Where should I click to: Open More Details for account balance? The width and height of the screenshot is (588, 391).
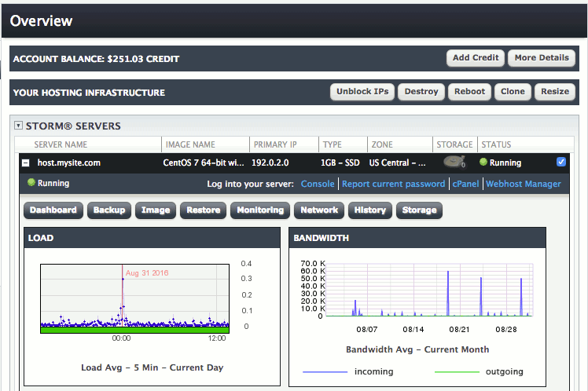(542, 58)
